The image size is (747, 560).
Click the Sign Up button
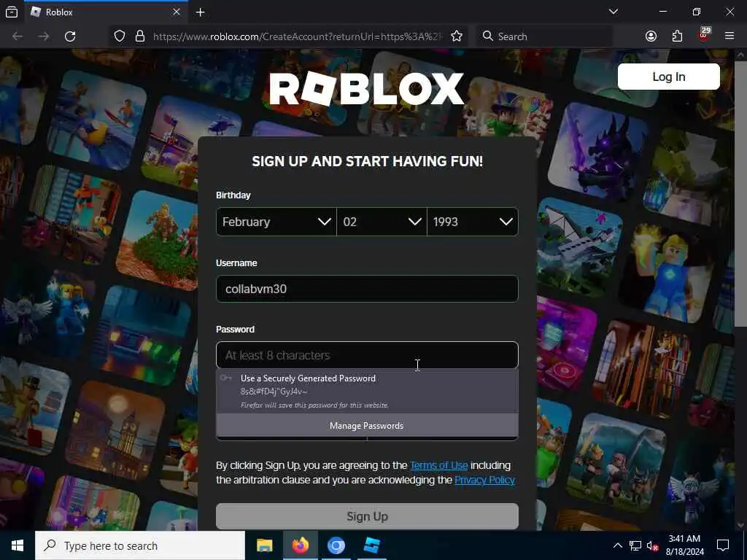point(367,516)
